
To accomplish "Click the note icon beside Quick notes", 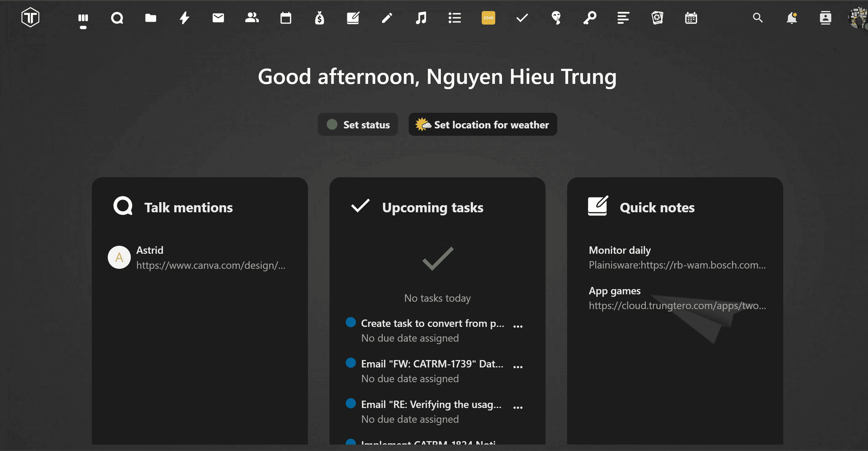I will point(598,205).
